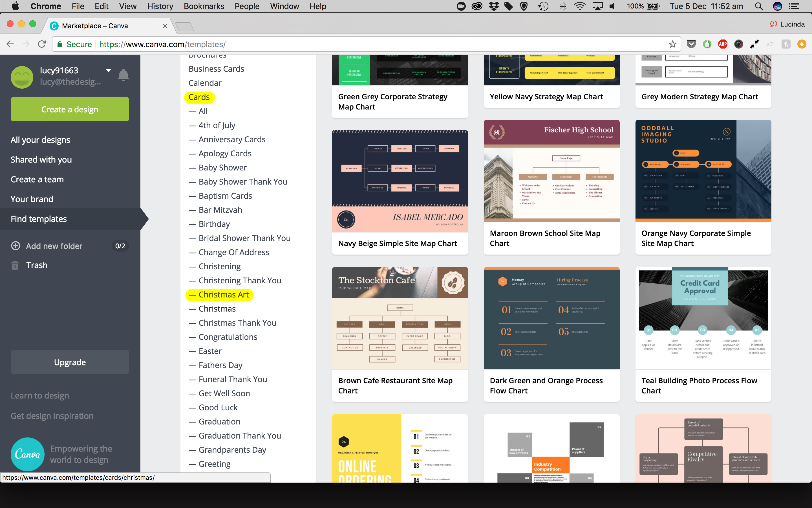Click the Upgrade button
Image resolution: width=812 pixels, height=508 pixels.
[x=70, y=362]
